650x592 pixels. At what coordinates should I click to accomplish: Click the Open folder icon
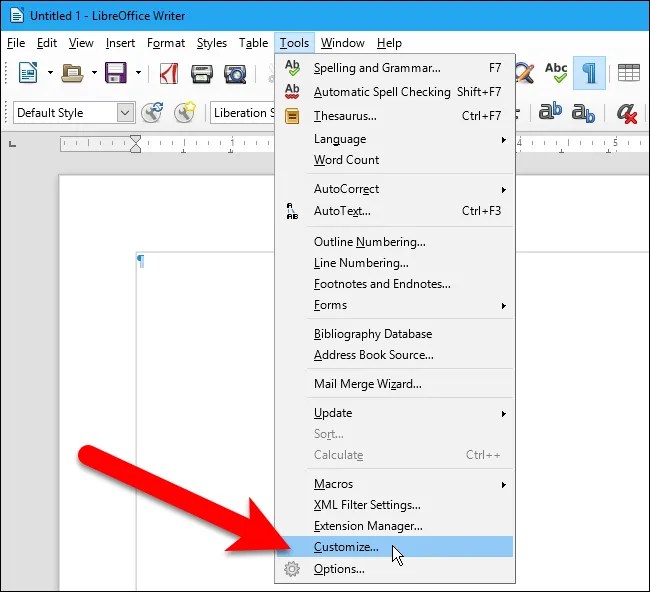pyautogui.click(x=73, y=73)
